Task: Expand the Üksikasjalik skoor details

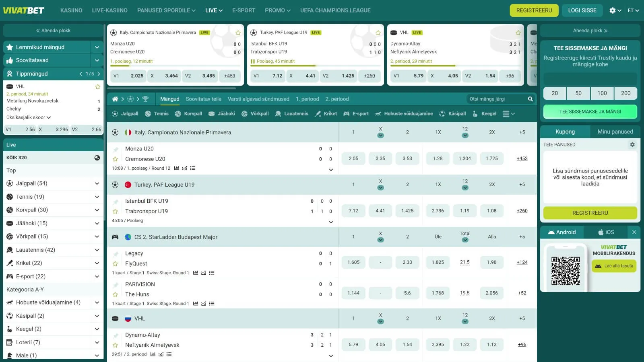Action: [29, 117]
